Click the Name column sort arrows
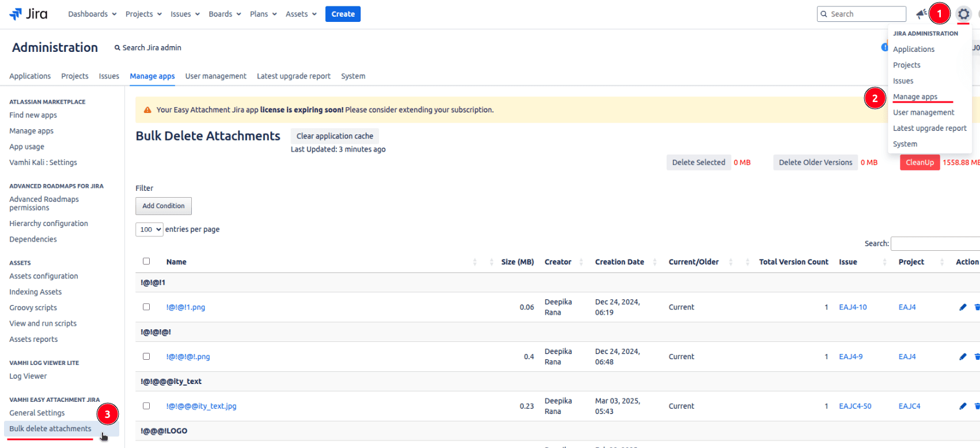The image size is (980, 448). (x=475, y=262)
